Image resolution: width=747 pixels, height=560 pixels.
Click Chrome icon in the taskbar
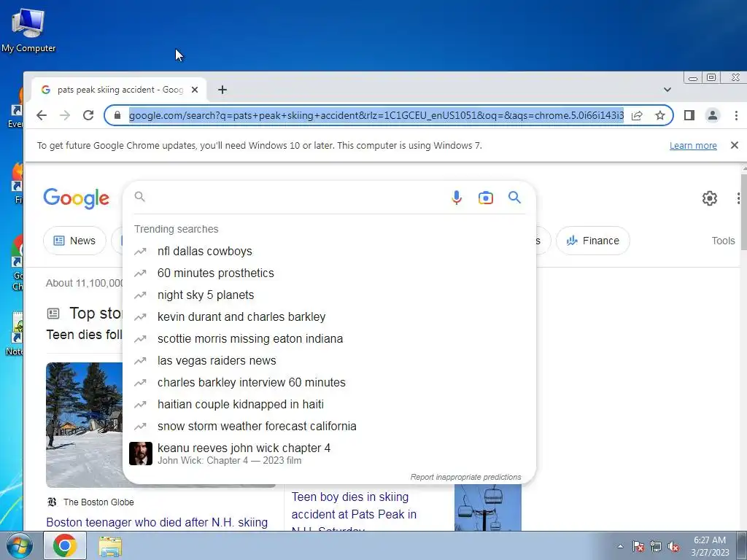pyautogui.click(x=65, y=545)
